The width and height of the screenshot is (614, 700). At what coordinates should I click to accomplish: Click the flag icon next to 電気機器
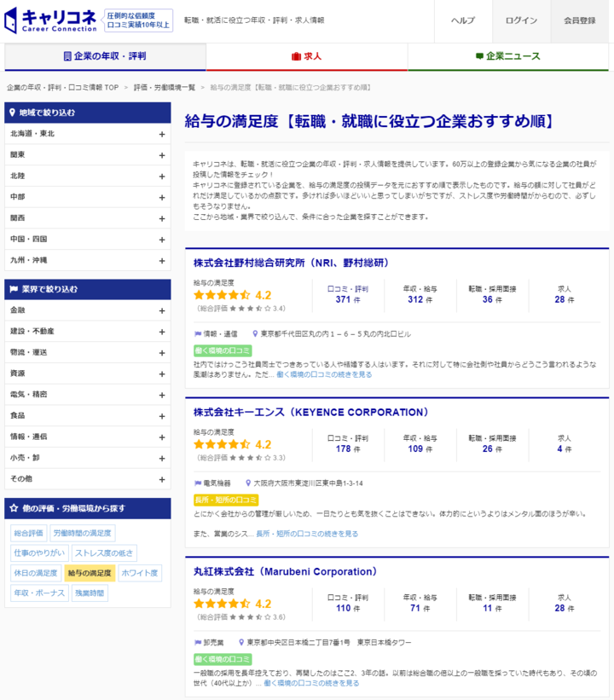(x=198, y=483)
